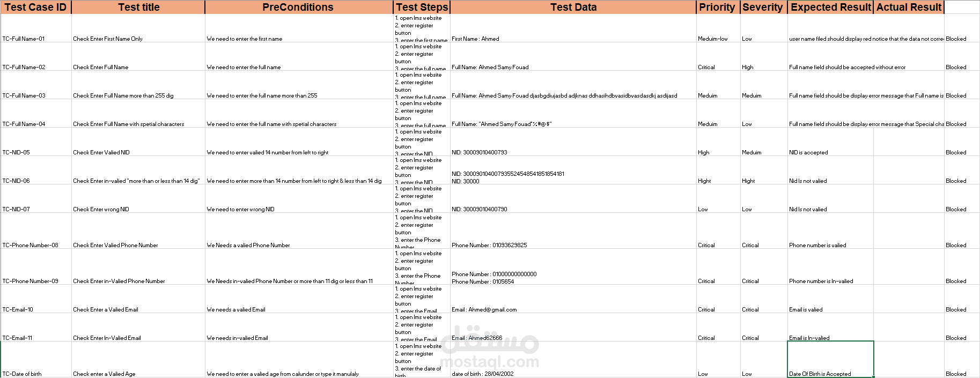Select 'Check Enter Full Name more than 255 dig'

(x=138, y=85)
